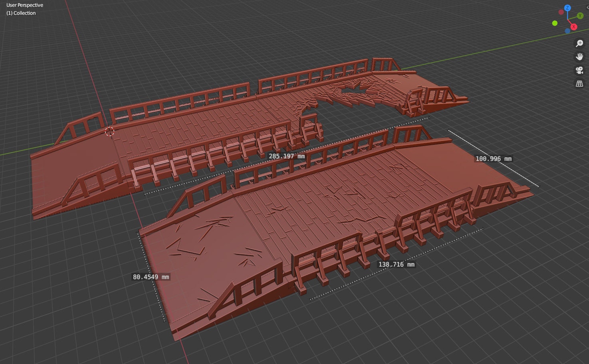The width and height of the screenshot is (589, 364).
Task: Expand the sidebar using the top-right arrow
Action: 587,7
